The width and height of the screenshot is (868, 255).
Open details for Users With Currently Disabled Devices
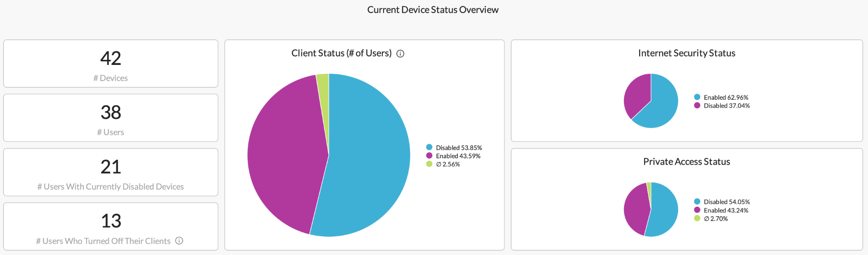click(x=111, y=172)
